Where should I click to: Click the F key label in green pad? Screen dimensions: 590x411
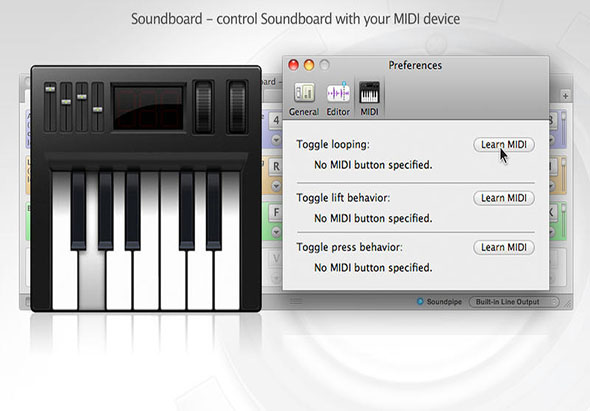(276, 213)
